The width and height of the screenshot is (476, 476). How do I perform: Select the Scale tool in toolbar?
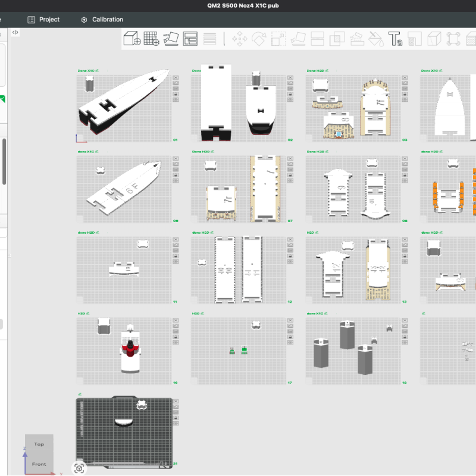coord(278,39)
